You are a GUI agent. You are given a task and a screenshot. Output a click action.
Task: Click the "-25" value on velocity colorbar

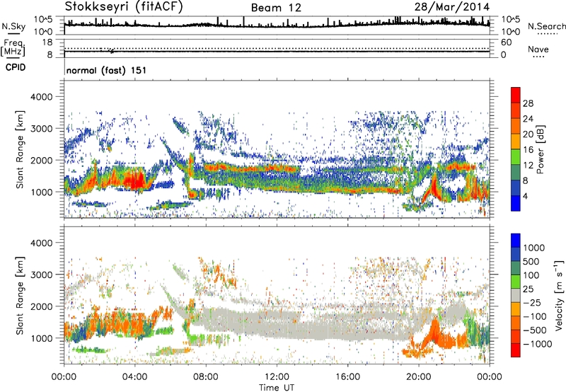[x=531, y=303]
